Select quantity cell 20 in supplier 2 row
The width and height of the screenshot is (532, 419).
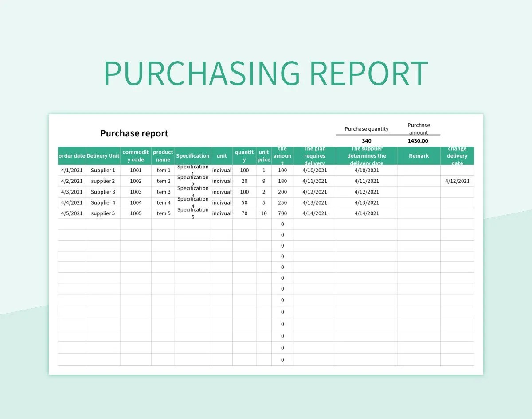pos(244,181)
